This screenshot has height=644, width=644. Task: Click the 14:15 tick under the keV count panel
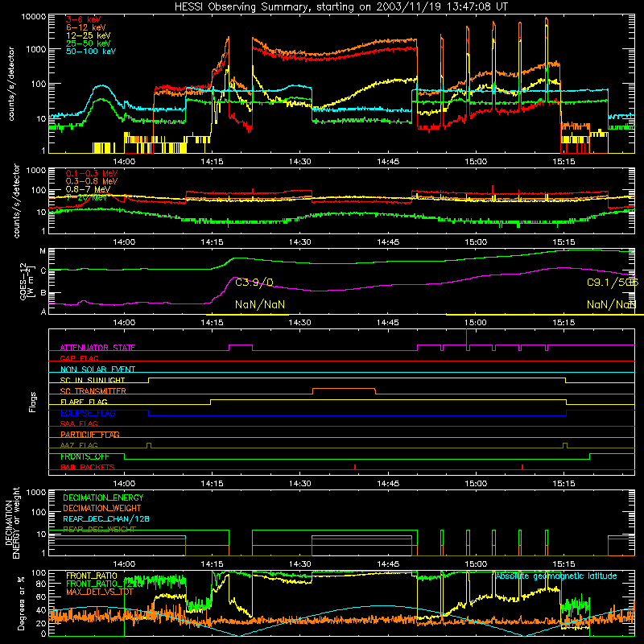coord(212,161)
